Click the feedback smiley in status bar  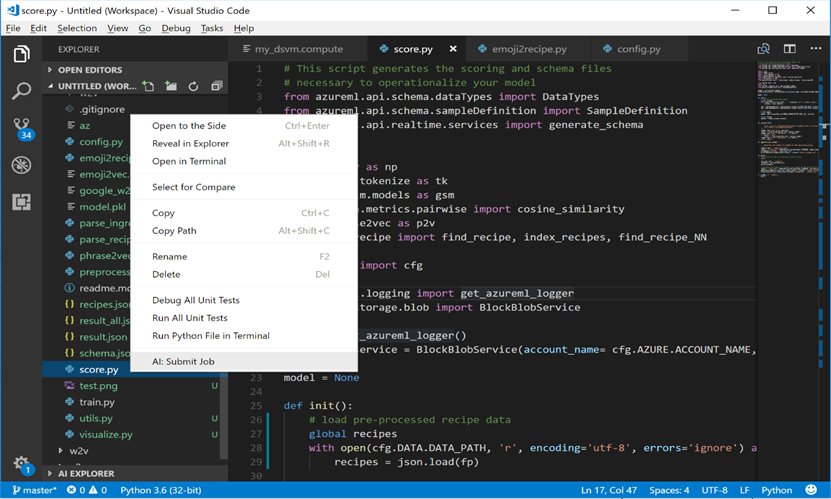tap(811, 490)
